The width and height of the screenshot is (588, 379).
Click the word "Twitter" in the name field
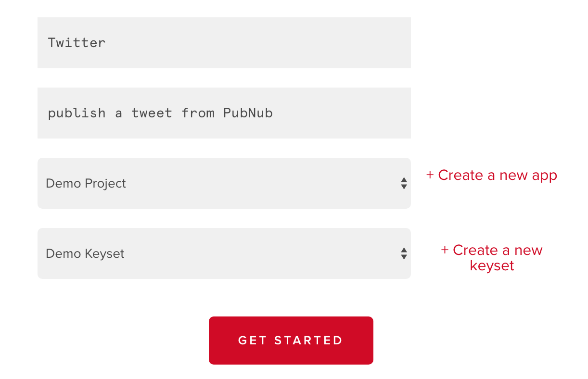[x=77, y=43]
